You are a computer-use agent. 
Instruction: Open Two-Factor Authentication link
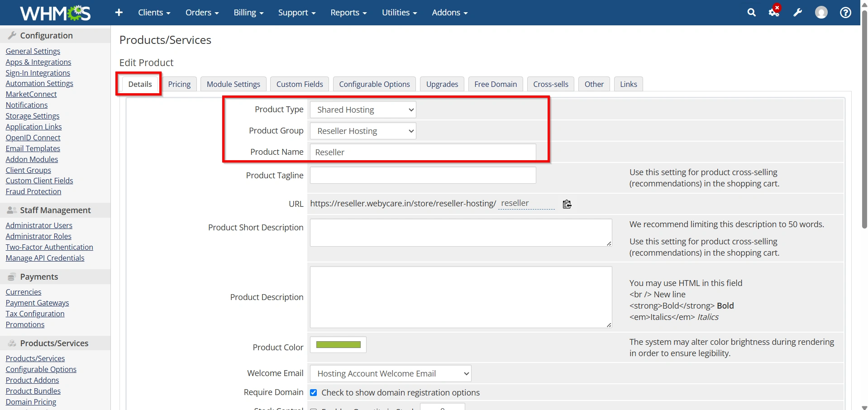(x=49, y=247)
